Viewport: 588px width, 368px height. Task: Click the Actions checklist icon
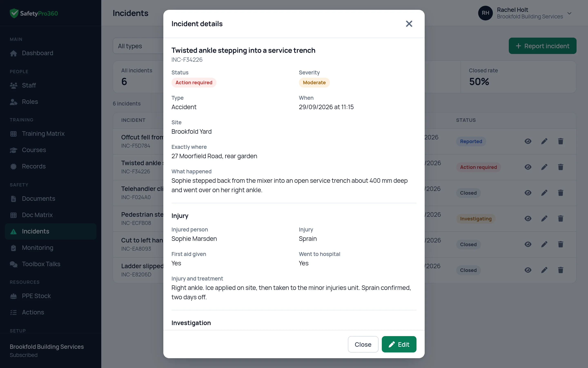pyautogui.click(x=14, y=313)
